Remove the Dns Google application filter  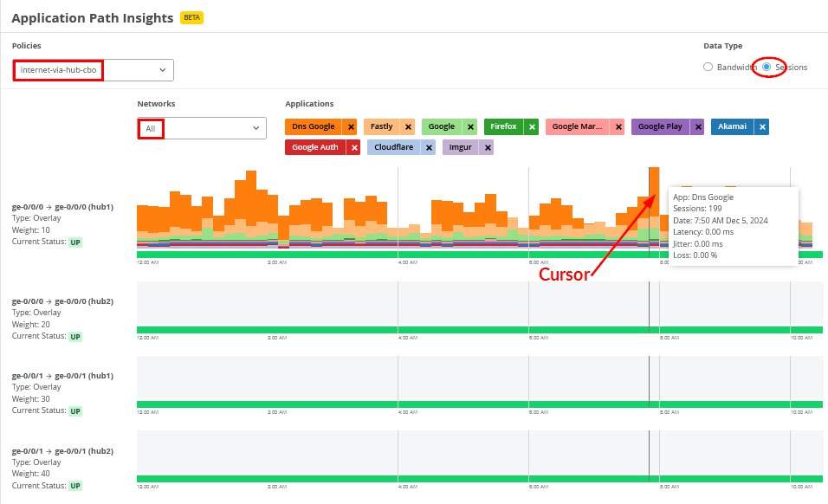pyautogui.click(x=351, y=126)
